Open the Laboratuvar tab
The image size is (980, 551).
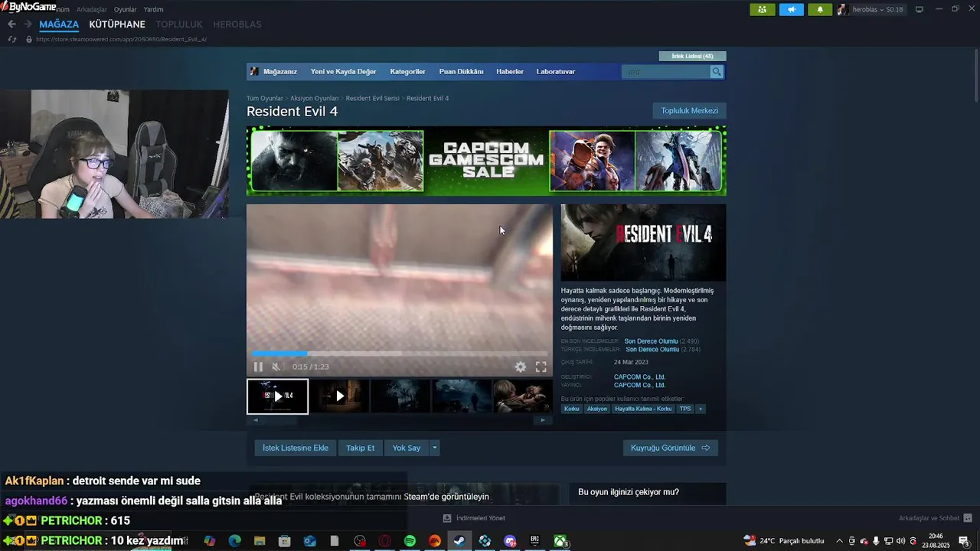[x=556, y=71]
